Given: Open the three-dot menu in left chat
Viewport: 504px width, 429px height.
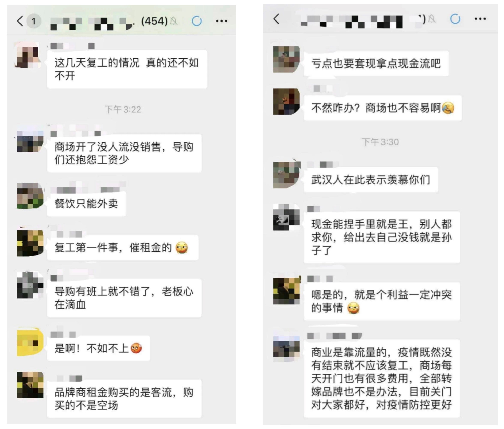Looking at the screenshot, I should [x=221, y=21].
